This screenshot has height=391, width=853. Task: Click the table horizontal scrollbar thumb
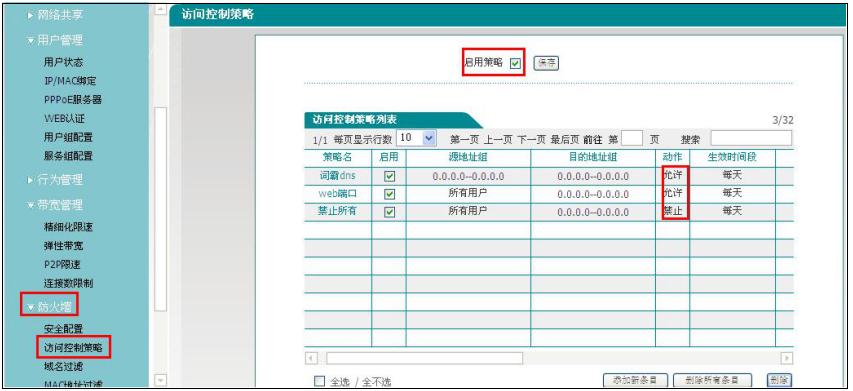click(x=424, y=358)
